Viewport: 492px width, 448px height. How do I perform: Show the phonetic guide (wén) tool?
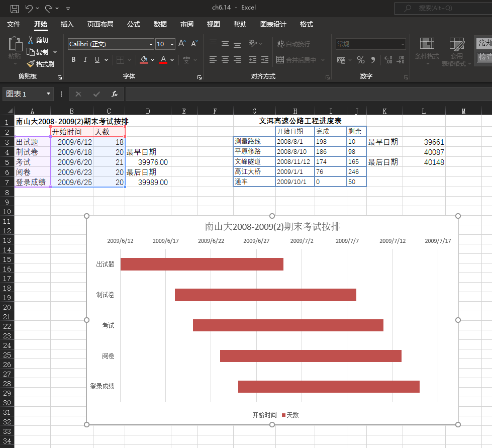click(186, 60)
